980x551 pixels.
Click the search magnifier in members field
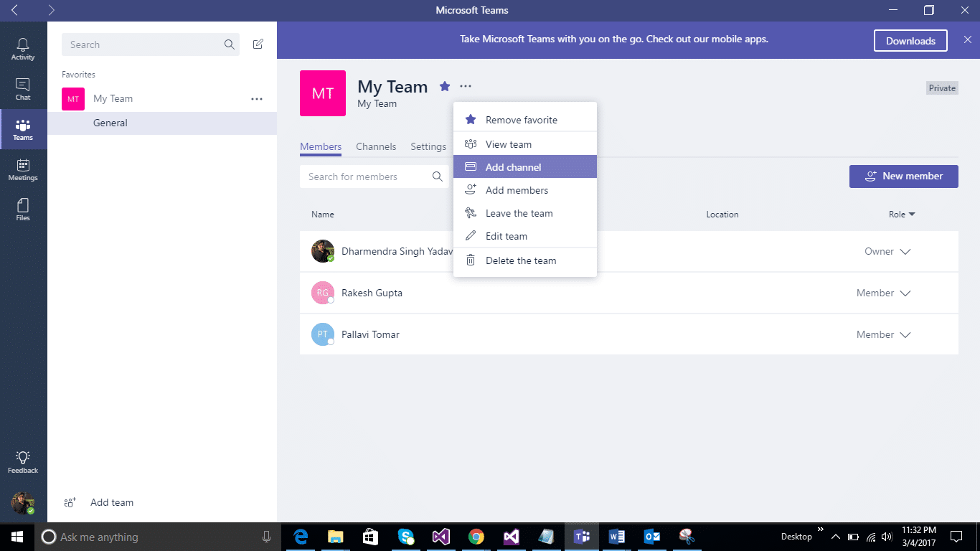tap(438, 176)
